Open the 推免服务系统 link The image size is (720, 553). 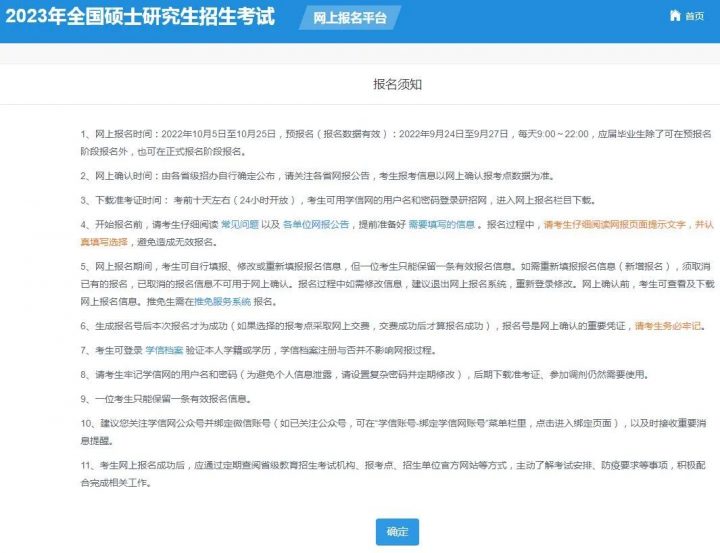[x=223, y=302]
